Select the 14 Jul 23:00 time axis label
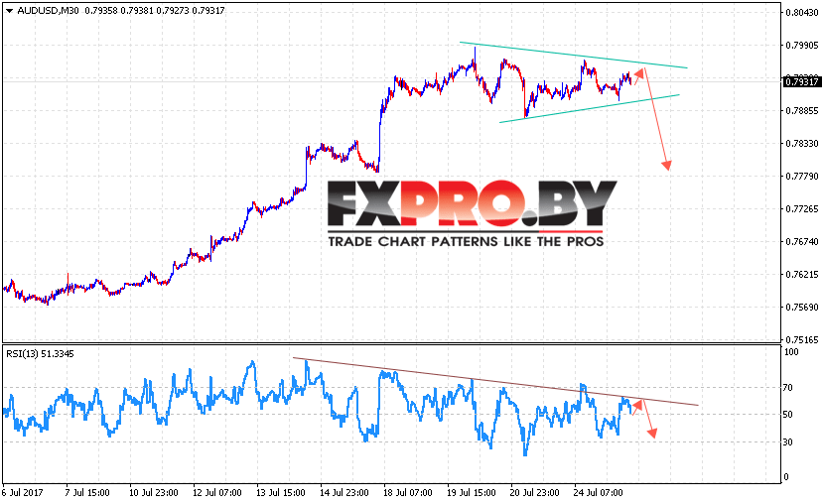This screenshot has width=823, height=504. pyautogui.click(x=343, y=492)
